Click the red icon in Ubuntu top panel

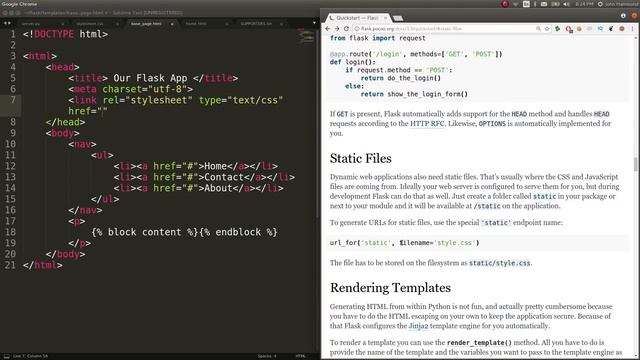[505, 4]
